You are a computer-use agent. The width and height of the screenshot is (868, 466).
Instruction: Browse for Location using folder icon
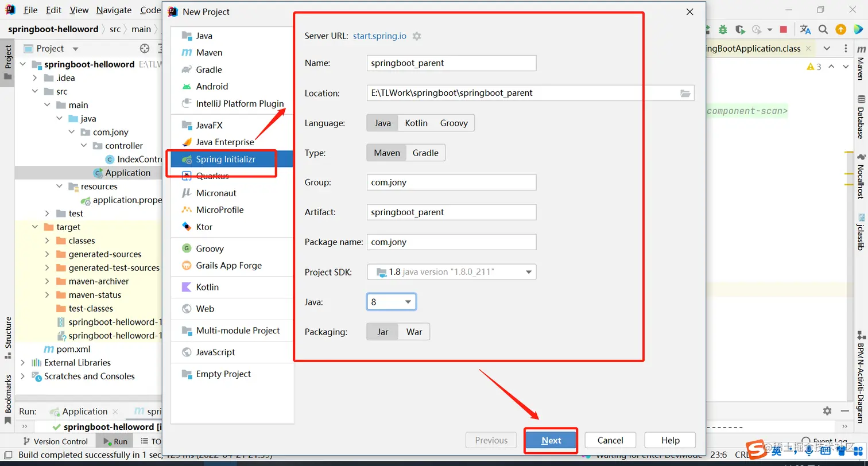click(685, 93)
